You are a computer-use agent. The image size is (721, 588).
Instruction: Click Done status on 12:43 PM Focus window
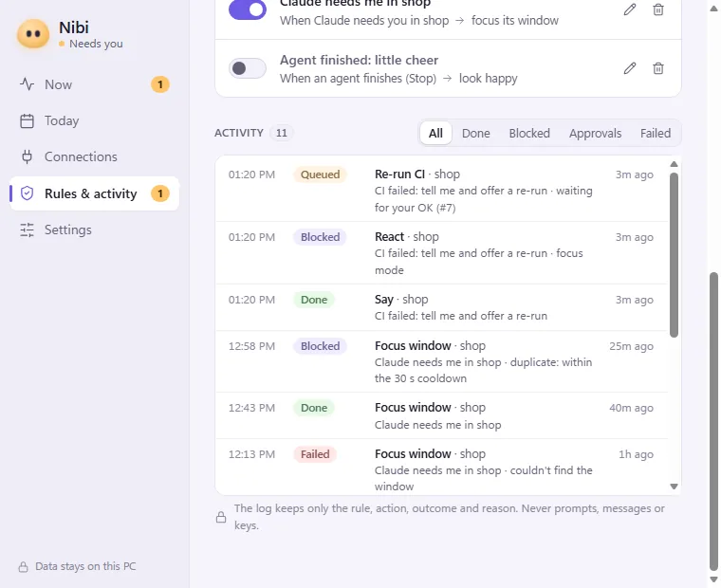point(314,408)
